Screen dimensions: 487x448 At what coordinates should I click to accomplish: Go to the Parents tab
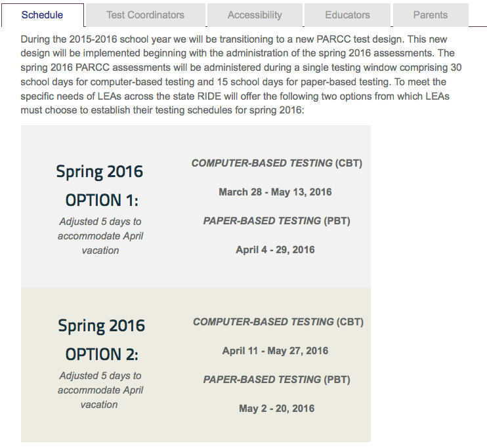[x=431, y=15]
